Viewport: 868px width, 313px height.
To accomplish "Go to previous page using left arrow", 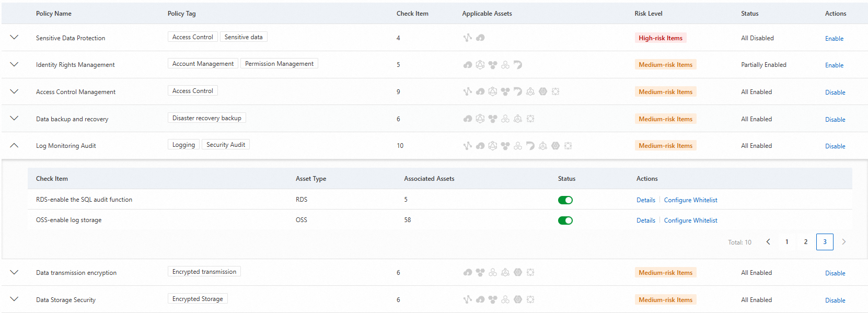I will [x=768, y=242].
